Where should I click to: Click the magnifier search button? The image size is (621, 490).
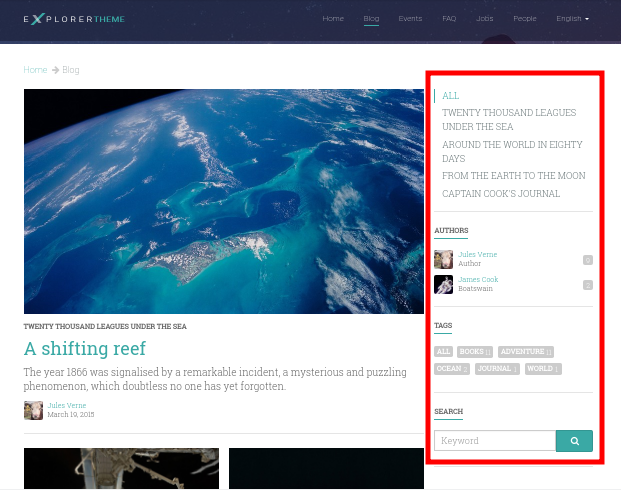pyautogui.click(x=574, y=441)
